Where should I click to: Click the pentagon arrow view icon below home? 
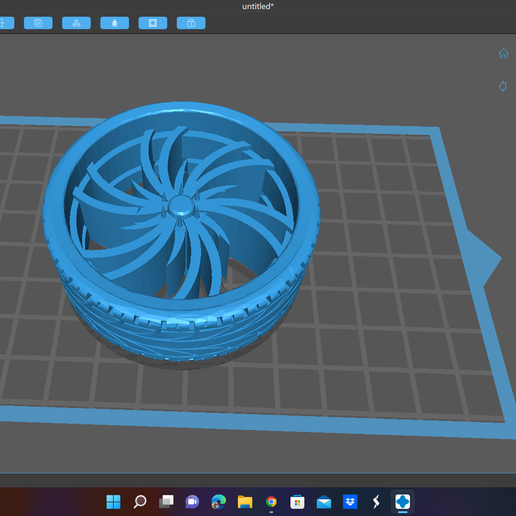503,86
